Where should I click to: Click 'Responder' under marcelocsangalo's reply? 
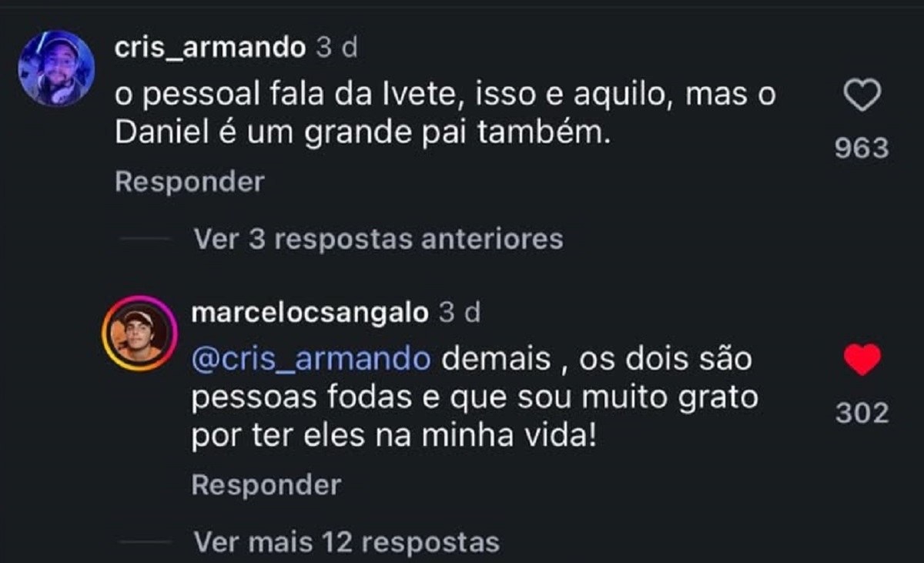coord(266,486)
